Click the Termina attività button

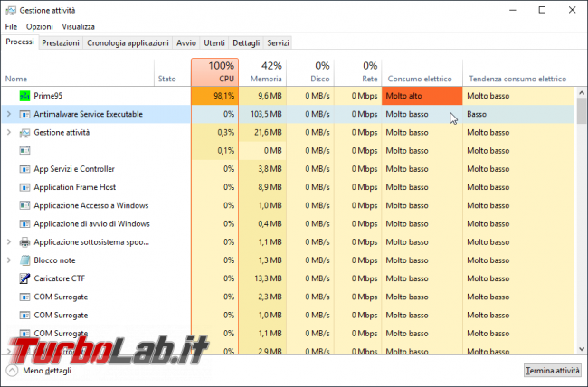(553, 371)
